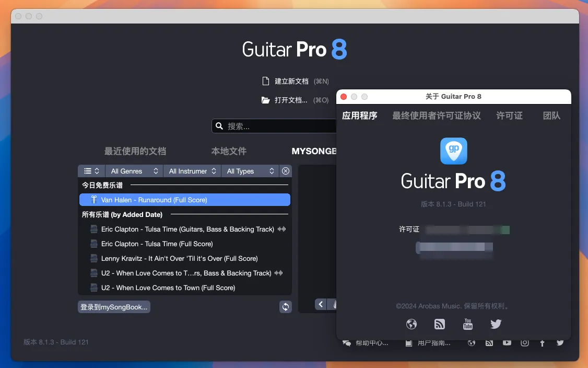Click 打开文档... to open a file

[291, 100]
